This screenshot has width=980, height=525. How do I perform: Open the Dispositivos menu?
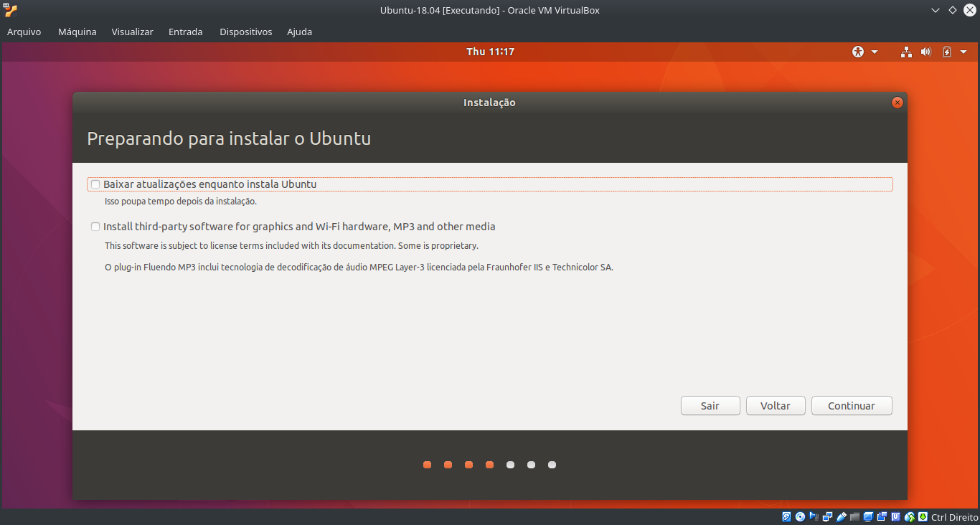pos(246,32)
